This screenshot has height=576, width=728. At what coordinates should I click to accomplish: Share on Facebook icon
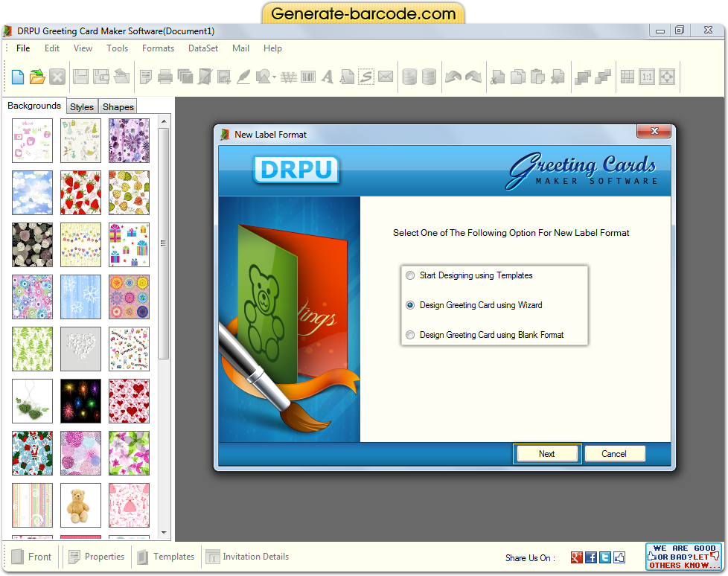point(591,557)
